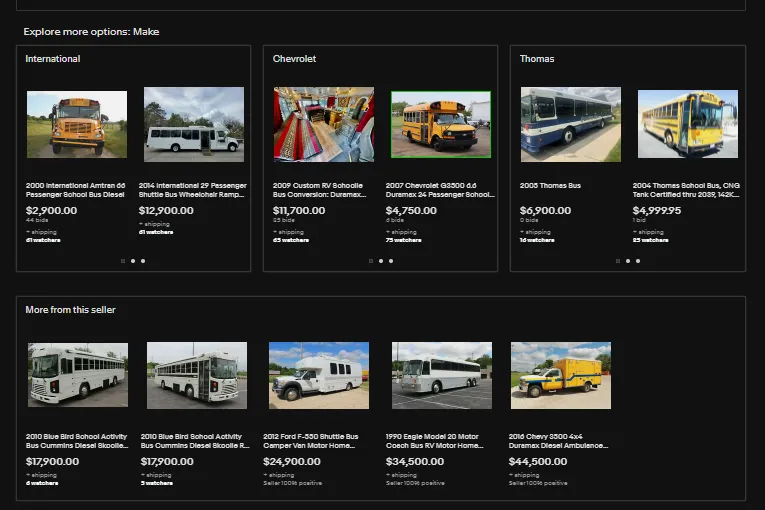Screen dimensions: 765x510
Task: Select the third carousel dot in Thomas card
Action: (x=638, y=261)
